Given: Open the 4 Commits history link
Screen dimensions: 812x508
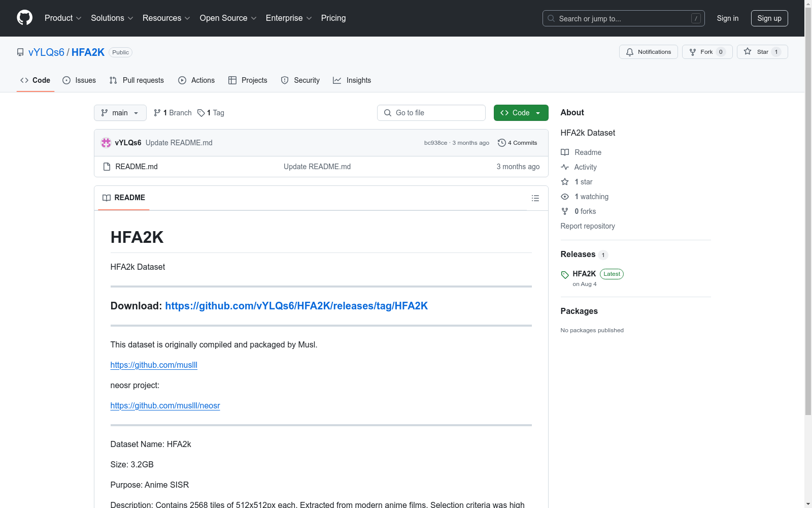Looking at the screenshot, I should point(518,143).
